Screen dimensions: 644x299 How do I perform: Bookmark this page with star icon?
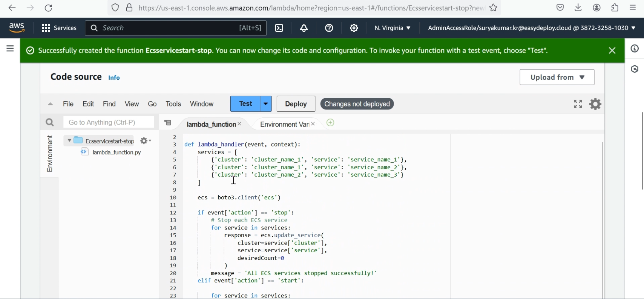coord(494,8)
